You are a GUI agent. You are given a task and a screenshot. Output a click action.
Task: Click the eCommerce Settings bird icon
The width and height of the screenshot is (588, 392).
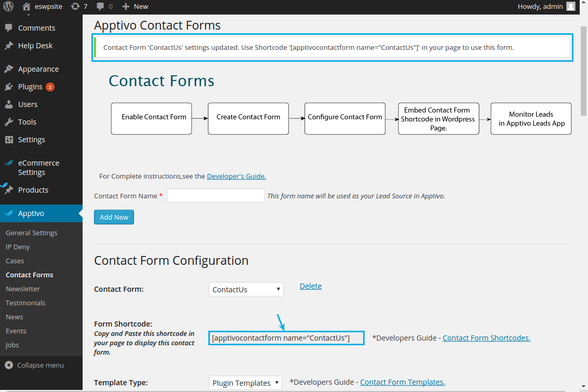click(x=9, y=163)
